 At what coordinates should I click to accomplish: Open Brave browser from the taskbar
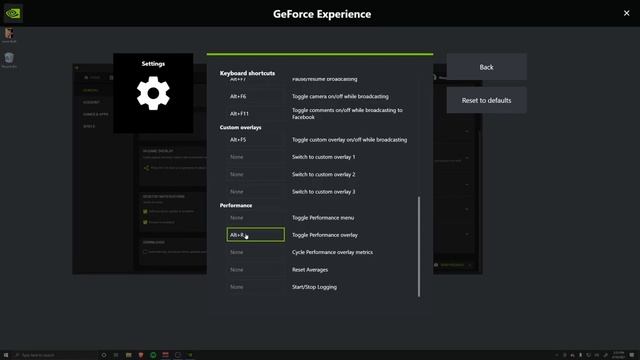[141, 355]
